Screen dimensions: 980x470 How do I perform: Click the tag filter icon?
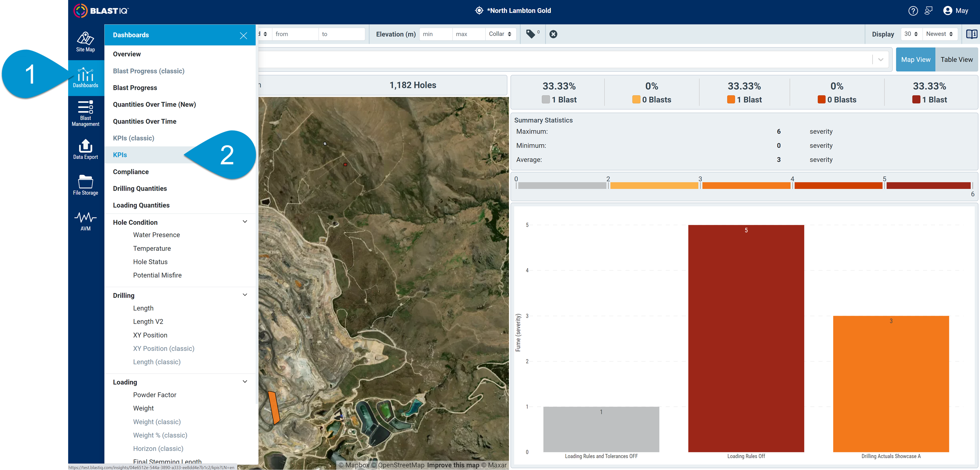pos(531,34)
